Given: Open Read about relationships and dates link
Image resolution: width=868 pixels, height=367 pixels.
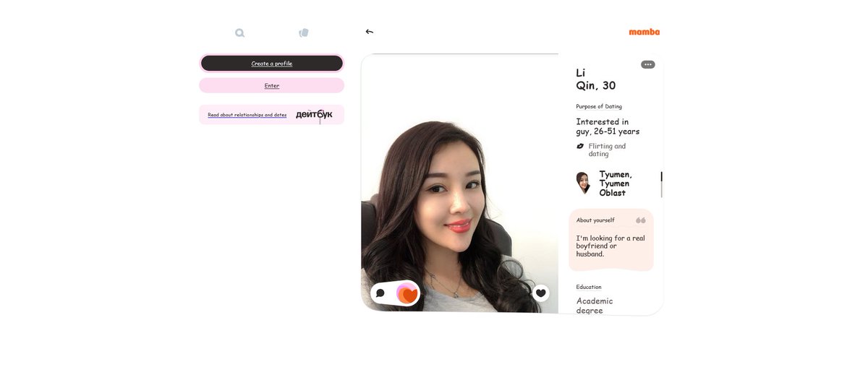Looking at the screenshot, I should point(247,115).
